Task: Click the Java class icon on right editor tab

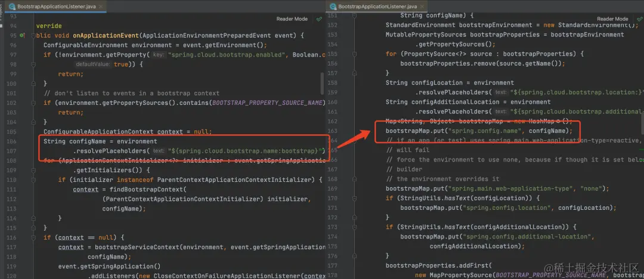Action: coord(333,7)
